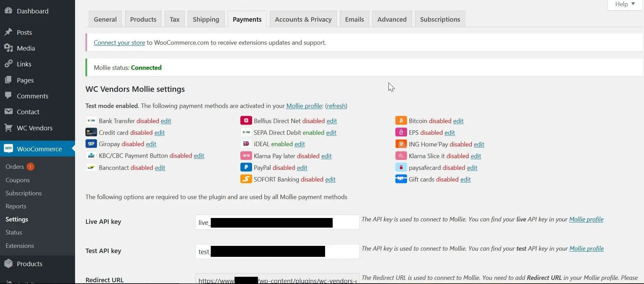Click the Contact envelope icon
The image size is (644, 284).
click(x=8, y=111)
